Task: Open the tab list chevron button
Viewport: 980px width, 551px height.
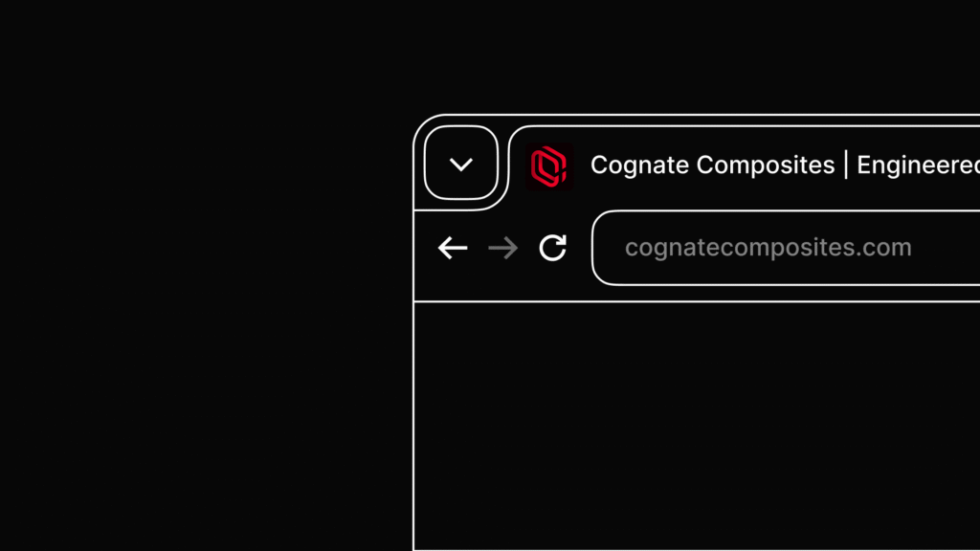Action: [x=461, y=163]
